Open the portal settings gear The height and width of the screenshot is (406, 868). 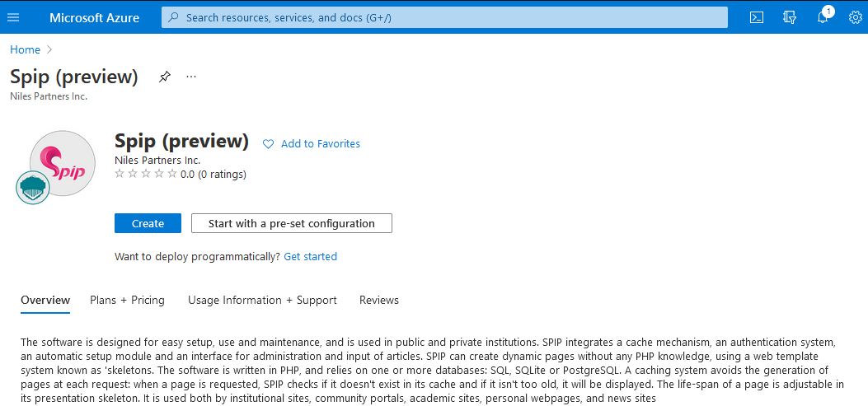coord(855,17)
